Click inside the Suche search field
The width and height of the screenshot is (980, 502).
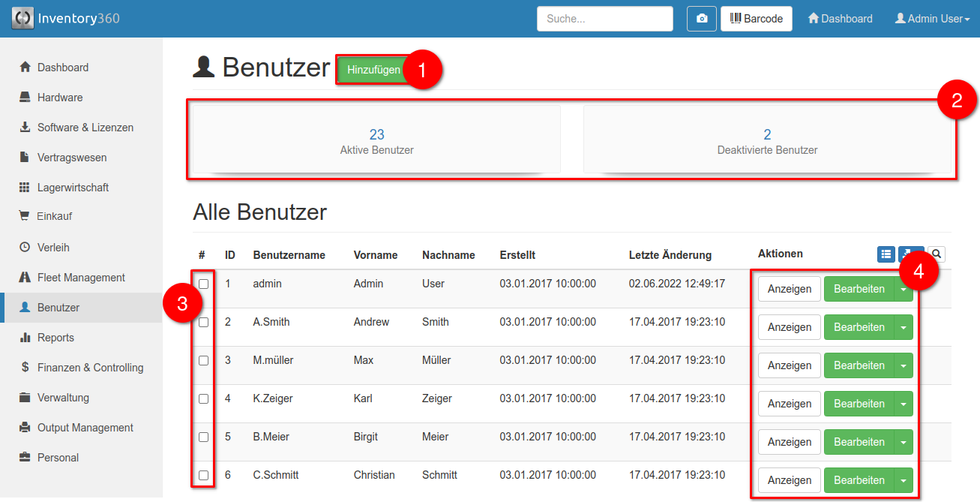(x=604, y=18)
